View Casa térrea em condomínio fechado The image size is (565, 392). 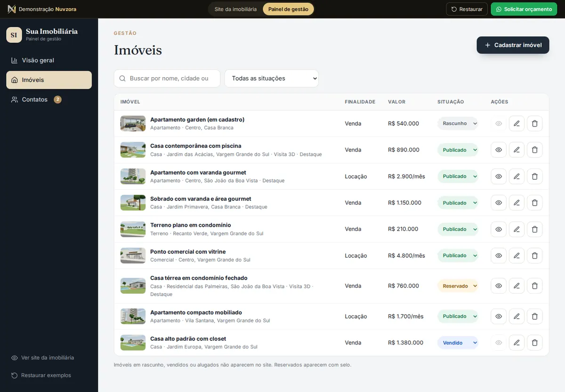(499, 286)
